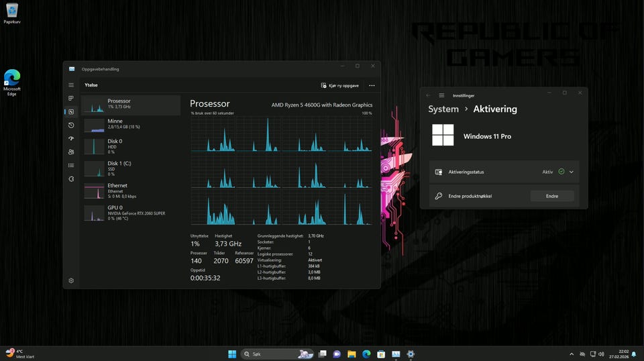Click the System breadcrumb link in Settings

tap(443, 109)
